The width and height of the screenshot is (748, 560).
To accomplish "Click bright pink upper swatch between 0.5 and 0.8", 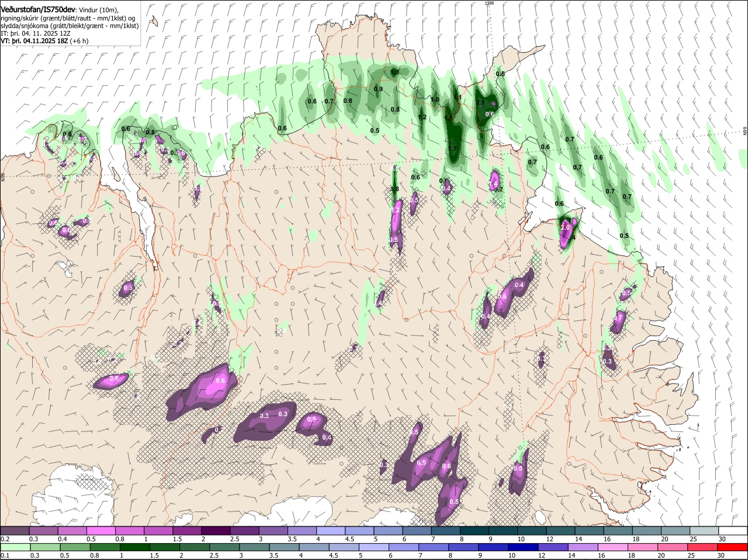I will pos(101,530).
